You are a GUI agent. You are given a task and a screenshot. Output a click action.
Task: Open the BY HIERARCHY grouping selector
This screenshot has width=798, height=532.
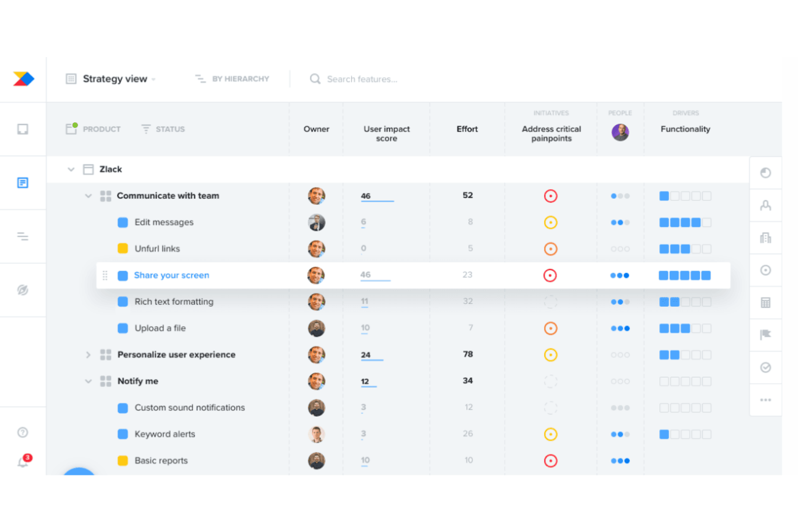tap(232, 79)
